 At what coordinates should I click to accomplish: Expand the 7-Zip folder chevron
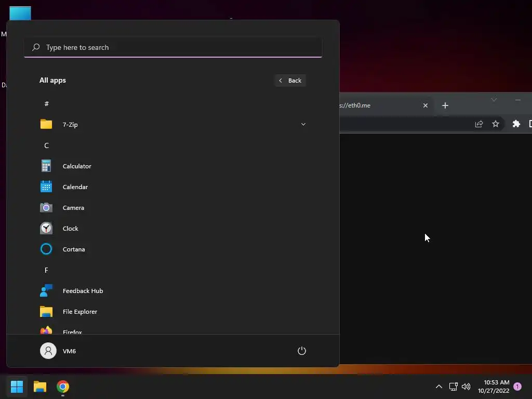[303, 124]
